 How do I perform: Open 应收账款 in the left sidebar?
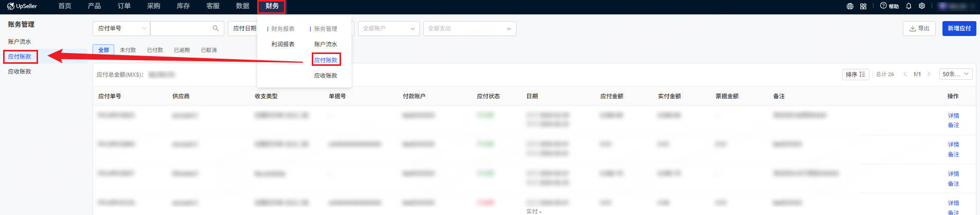point(20,71)
